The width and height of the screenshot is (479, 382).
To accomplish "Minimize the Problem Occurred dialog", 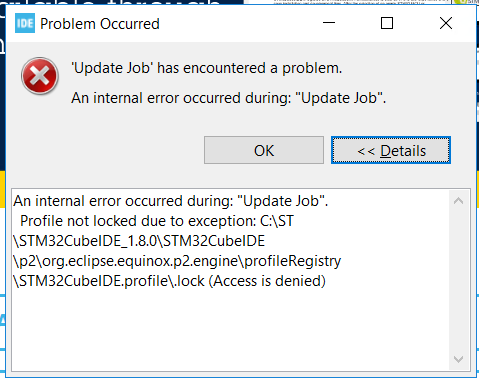I will [x=329, y=23].
